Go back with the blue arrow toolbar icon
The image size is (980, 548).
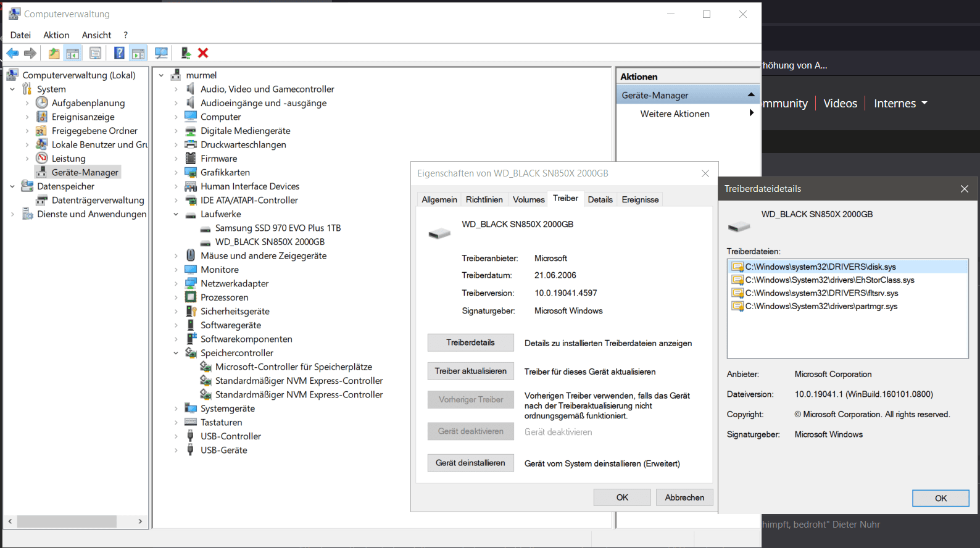[x=12, y=53]
